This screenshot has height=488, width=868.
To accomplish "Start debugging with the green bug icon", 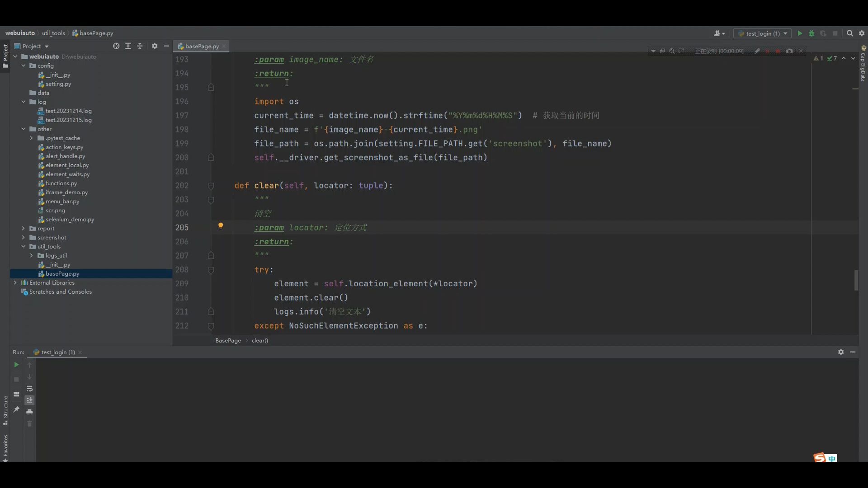I will pyautogui.click(x=811, y=33).
